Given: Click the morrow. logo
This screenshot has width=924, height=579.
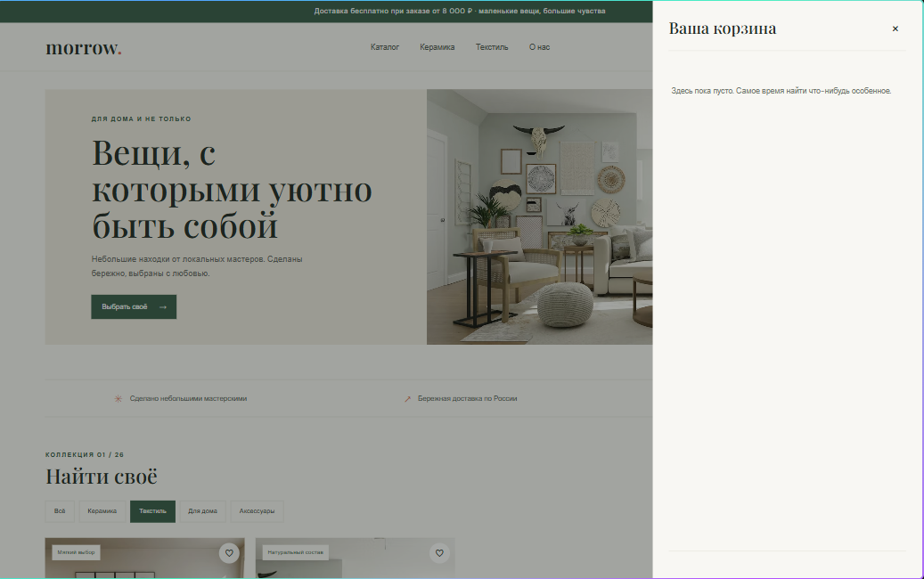Looking at the screenshot, I should coord(84,48).
